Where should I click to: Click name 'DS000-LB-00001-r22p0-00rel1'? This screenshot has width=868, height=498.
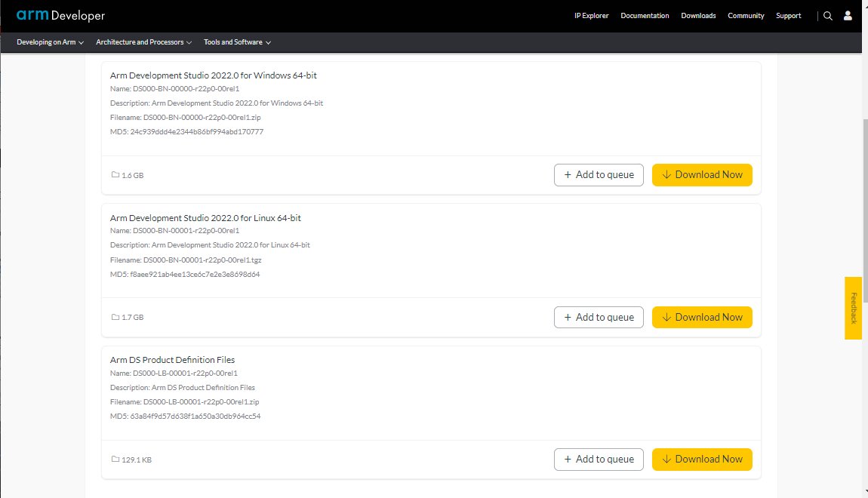click(x=185, y=373)
